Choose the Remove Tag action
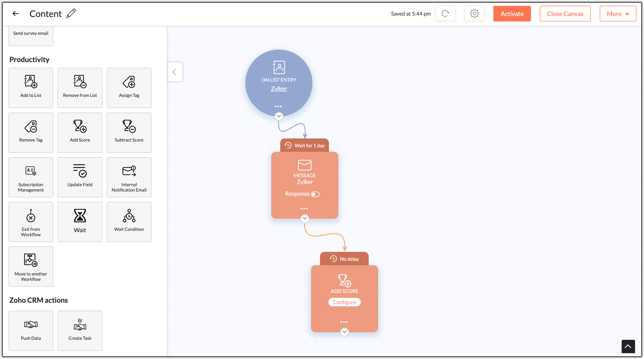Image resolution: width=644 pixels, height=359 pixels. pos(31,133)
